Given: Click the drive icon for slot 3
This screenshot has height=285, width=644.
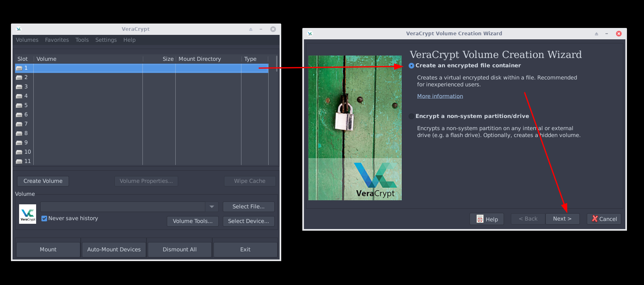Looking at the screenshot, I should pyautogui.click(x=19, y=87).
